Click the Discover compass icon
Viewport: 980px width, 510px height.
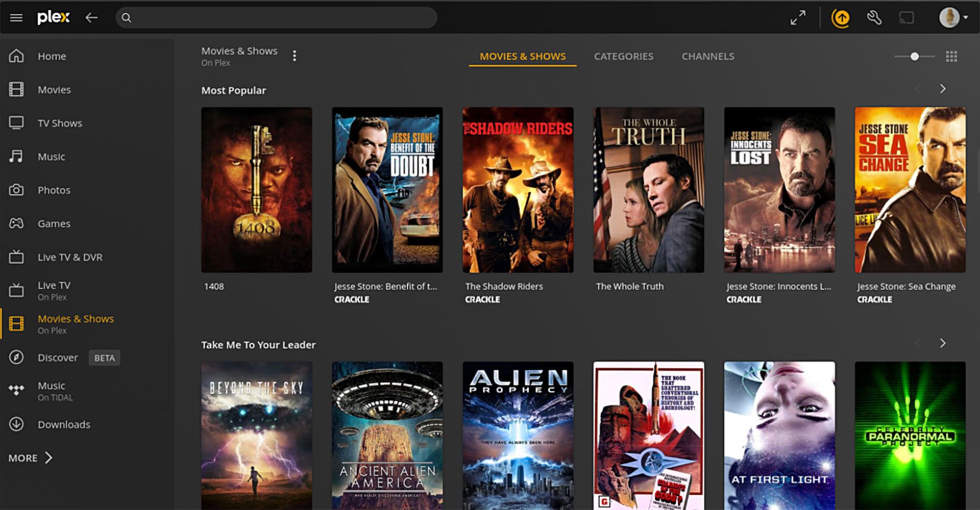pos(16,357)
